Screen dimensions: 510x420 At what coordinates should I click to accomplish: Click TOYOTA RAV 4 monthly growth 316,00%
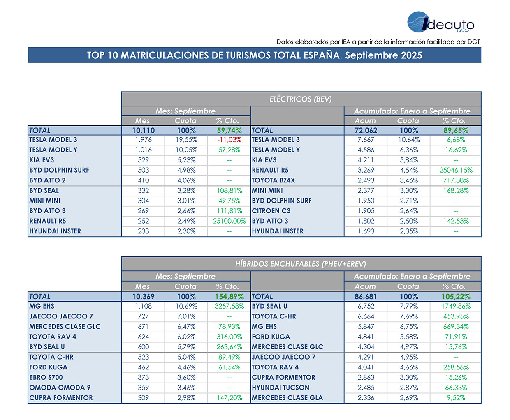(x=229, y=337)
